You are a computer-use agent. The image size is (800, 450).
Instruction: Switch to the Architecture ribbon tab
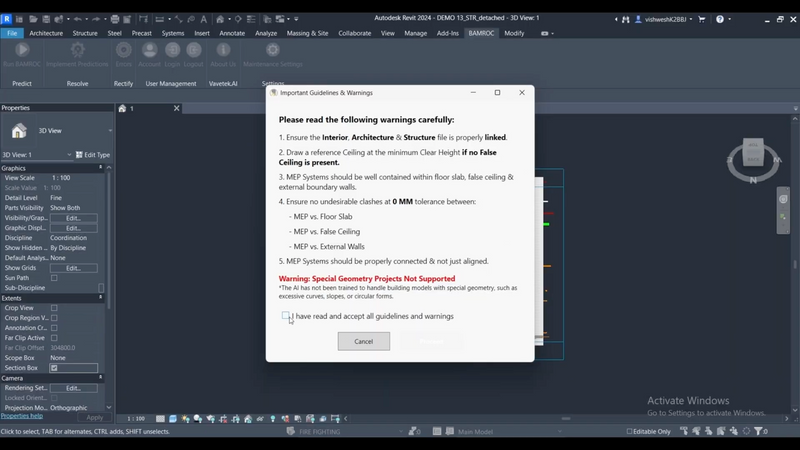pyautogui.click(x=46, y=33)
